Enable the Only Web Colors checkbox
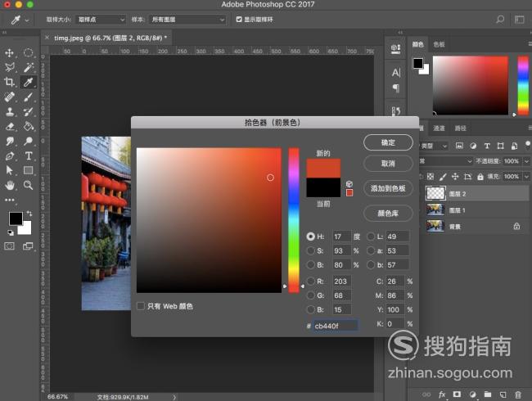532x401 pixels. pyautogui.click(x=141, y=306)
